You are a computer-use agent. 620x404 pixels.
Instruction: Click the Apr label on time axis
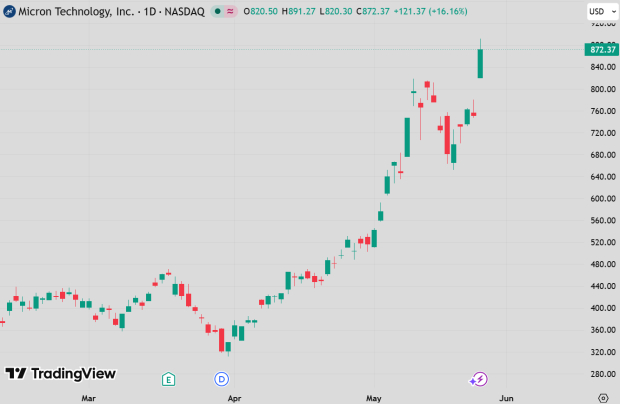(234, 398)
